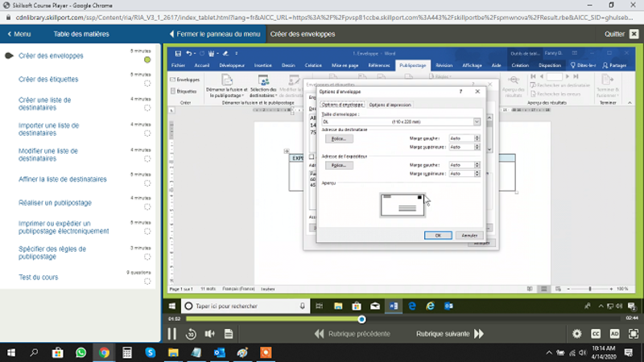Image resolution: width=644 pixels, height=362 pixels.
Task: Open lesson Créer une liste de destinataires
Action: click(44, 104)
